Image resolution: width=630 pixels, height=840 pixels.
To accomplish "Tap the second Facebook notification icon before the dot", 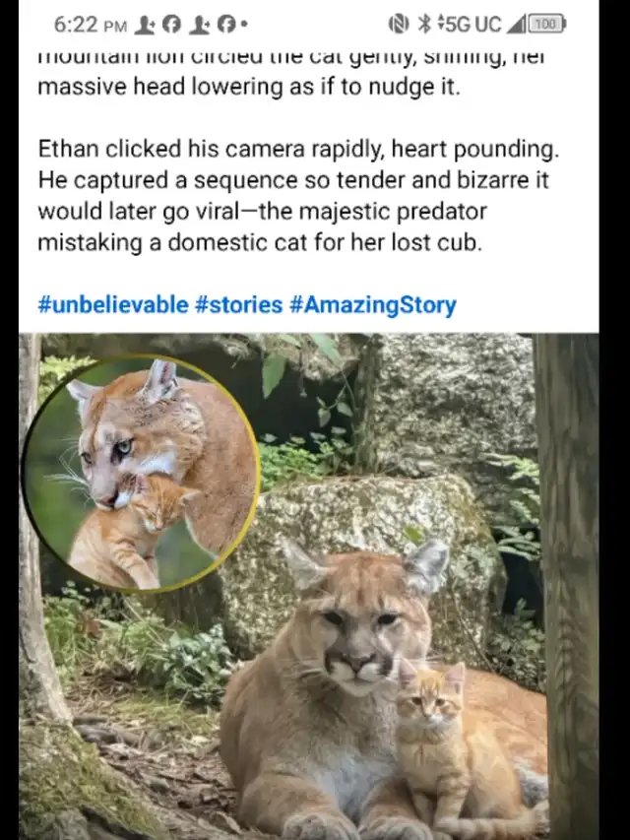I will (x=226, y=25).
